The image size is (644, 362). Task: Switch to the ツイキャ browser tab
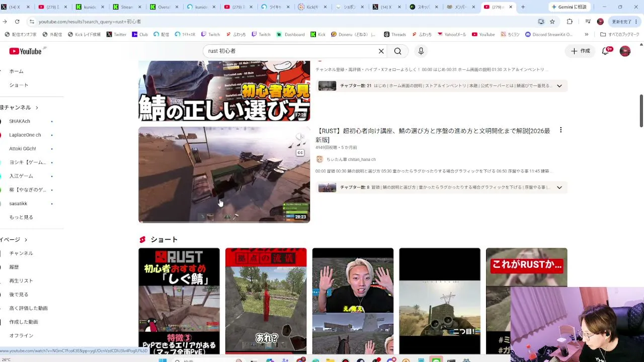[275, 7]
